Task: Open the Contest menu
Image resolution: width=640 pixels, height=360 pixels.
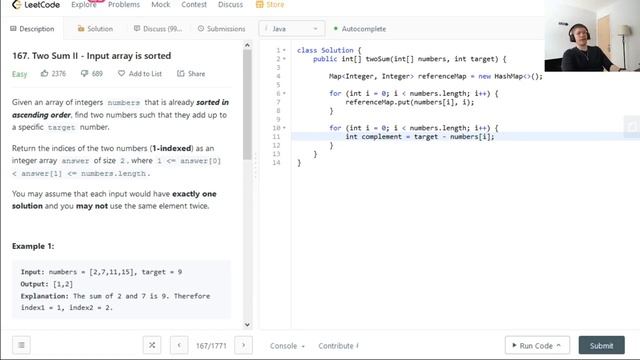Action: click(194, 4)
